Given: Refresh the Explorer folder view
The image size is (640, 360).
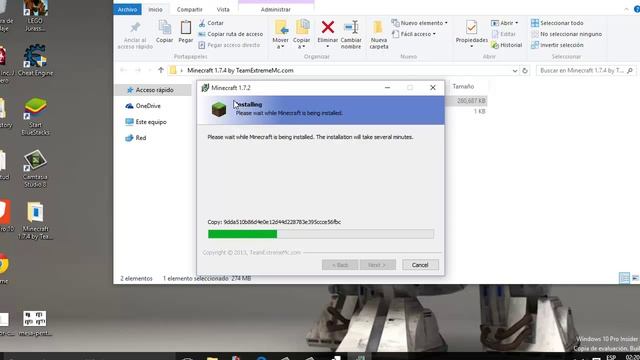Looking at the screenshot, I should click(x=525, y=71).
